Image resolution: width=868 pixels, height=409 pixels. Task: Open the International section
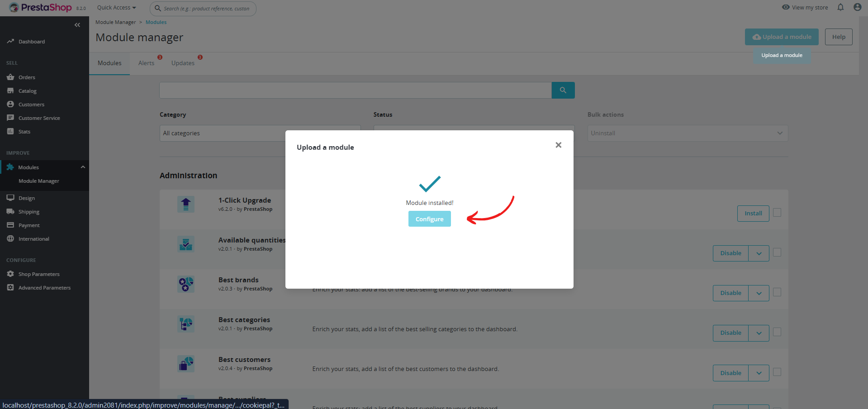(x=33, y=238)
